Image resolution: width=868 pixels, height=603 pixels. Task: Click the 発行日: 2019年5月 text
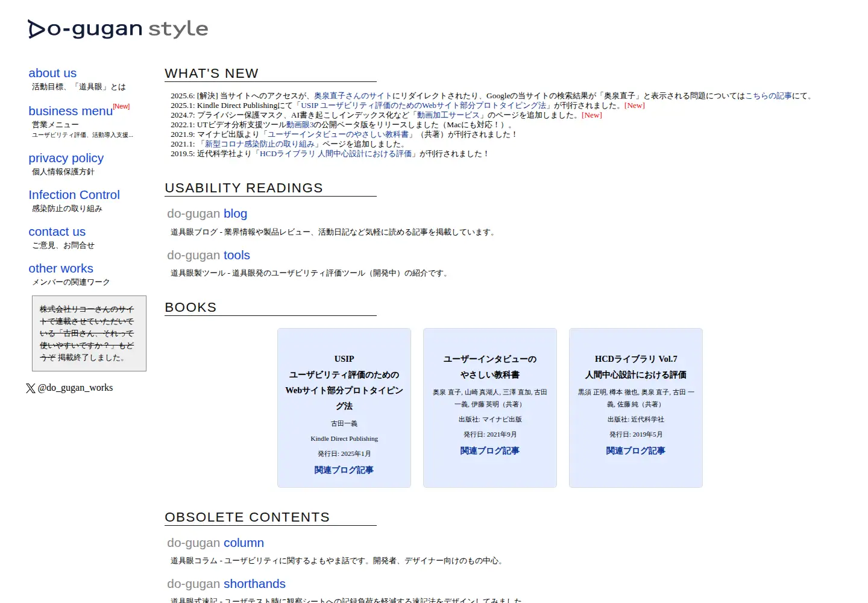636,434
